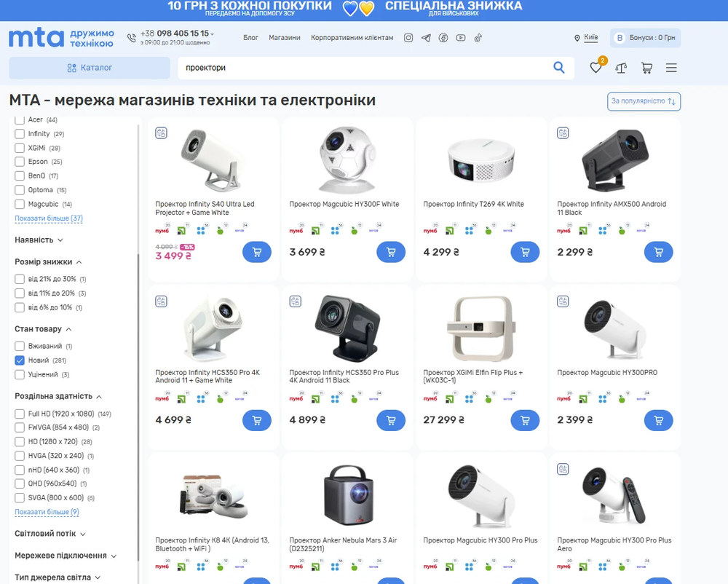
Task: Open the shopping cart in header
Action: 646,68
